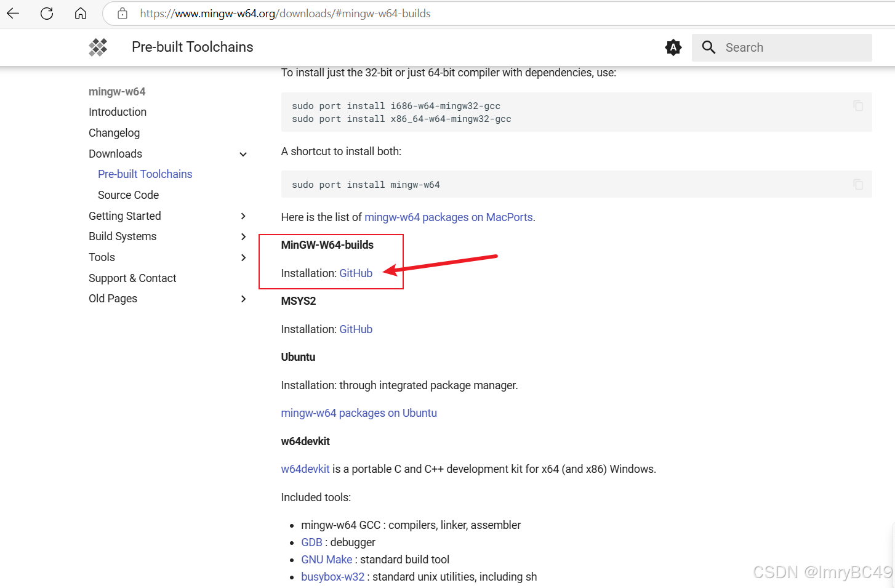This screenshot has width=895, height=588.
Task: View site info via the lock icon
Action: (x=122, y=13)
